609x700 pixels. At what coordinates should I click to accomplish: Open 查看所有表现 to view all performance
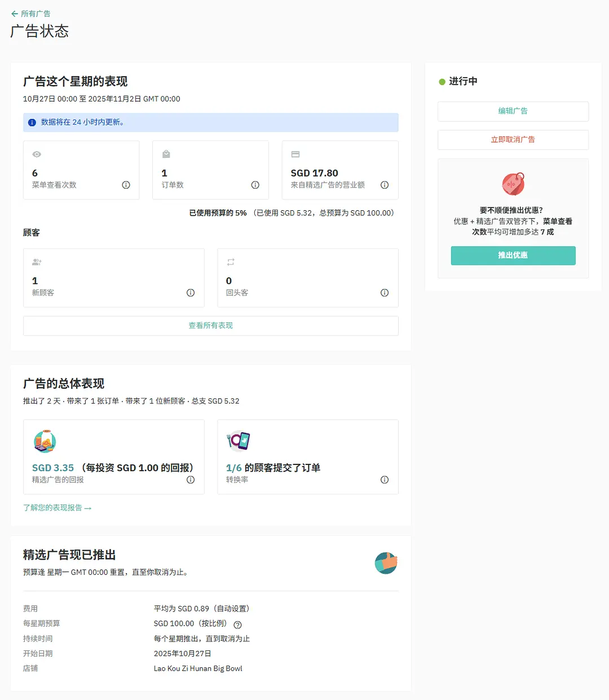pos(210,326)
